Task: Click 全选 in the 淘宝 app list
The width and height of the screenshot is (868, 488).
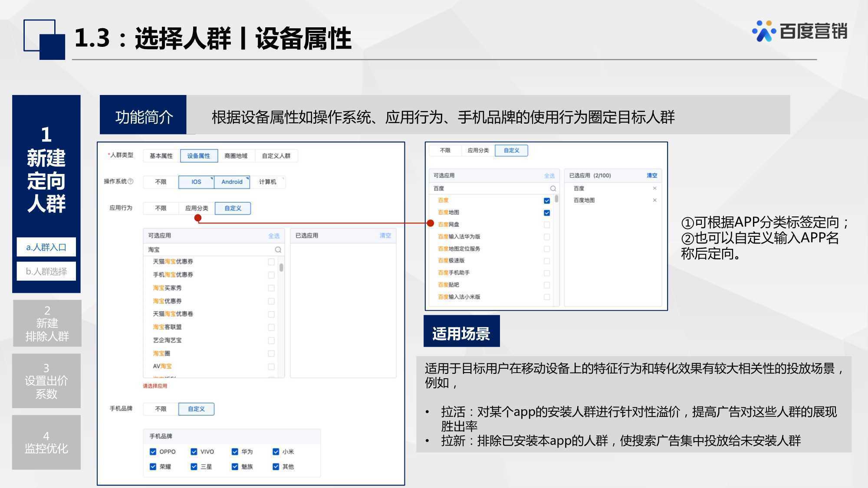Action: [274, 236]
